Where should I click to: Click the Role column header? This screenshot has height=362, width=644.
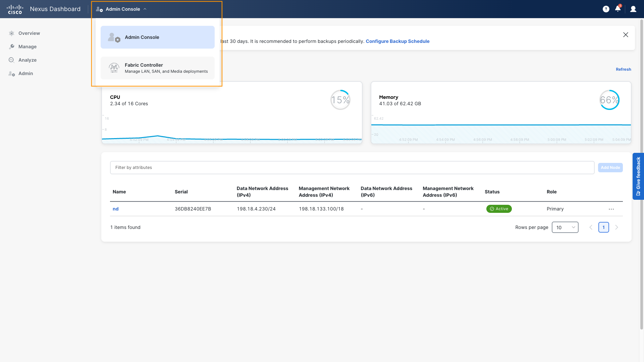[x=552, y=192]
